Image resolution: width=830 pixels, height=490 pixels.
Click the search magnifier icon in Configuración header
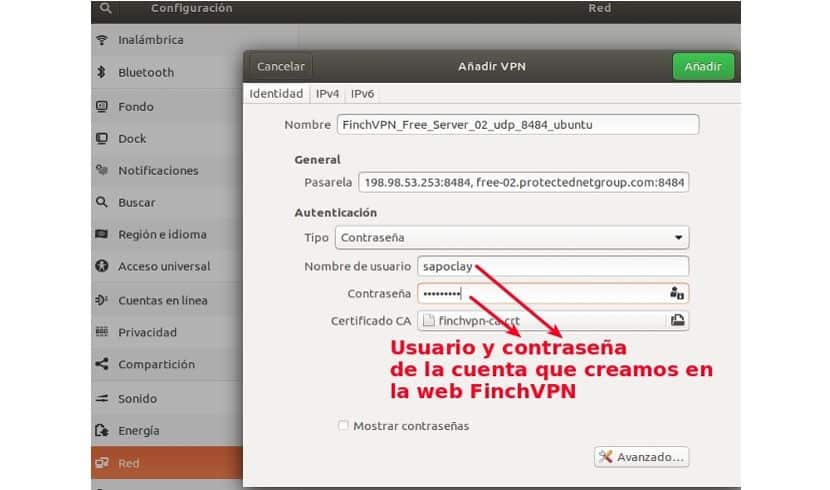(x=105, y=8)
